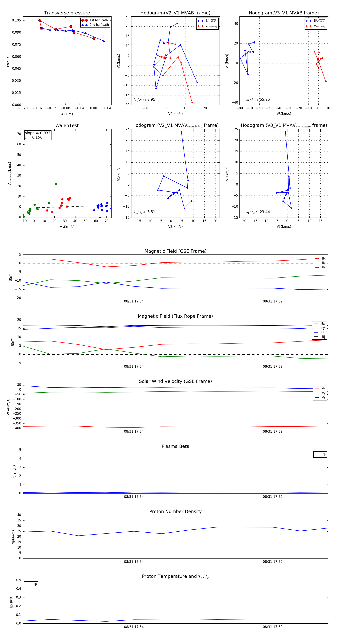The height and width of the screenshot is (644, 351).
Task: Click the "Magnetic Field (Flux Rope Frame)" title
Action: (x=175, y=316)
